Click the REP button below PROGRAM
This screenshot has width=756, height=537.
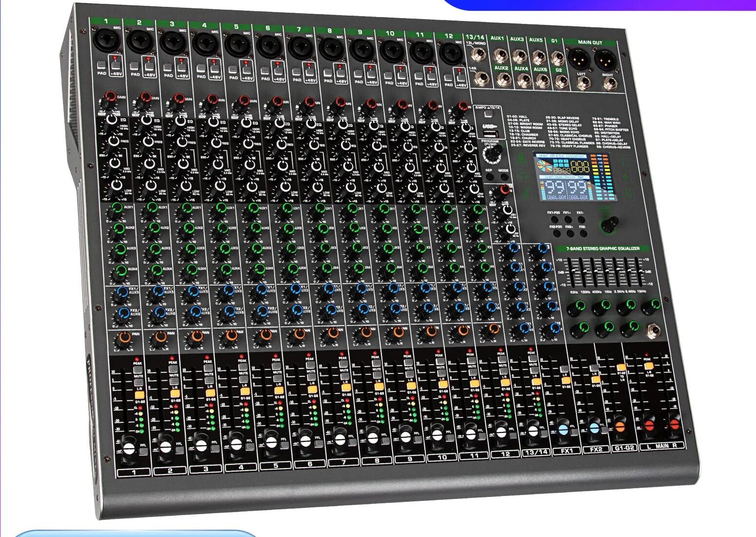490,177
